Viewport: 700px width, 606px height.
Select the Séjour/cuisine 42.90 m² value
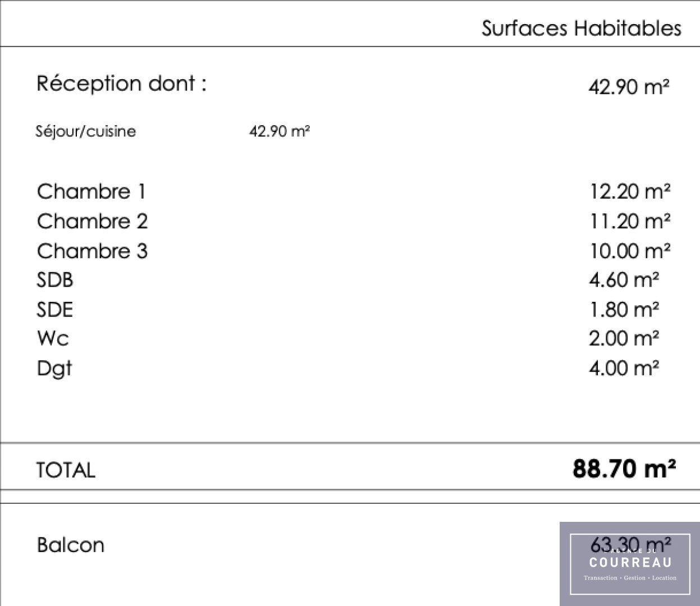pyautogui.click(x=280, y=131)
